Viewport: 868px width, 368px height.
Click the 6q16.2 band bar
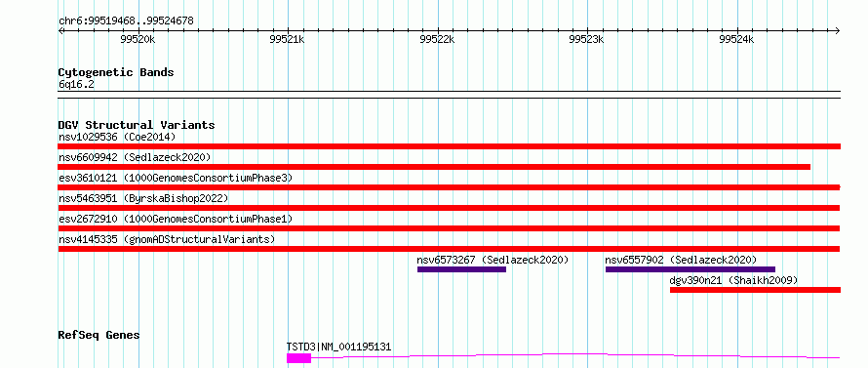click(449, 95)
